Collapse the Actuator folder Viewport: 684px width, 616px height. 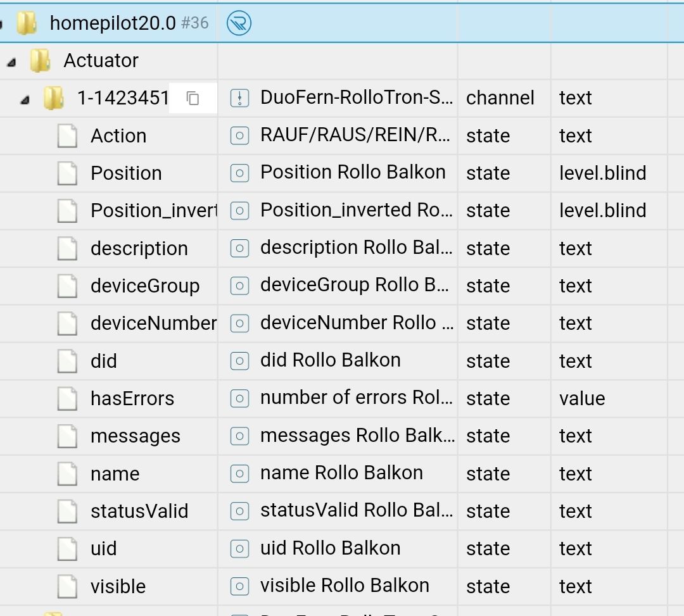point(13,61)
